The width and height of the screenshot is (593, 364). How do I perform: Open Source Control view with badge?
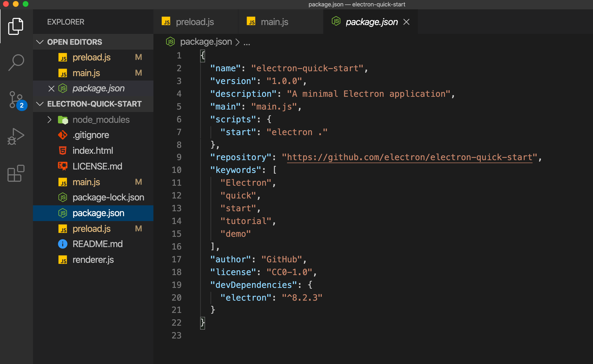pyautogui.click(x=16, y=100)
